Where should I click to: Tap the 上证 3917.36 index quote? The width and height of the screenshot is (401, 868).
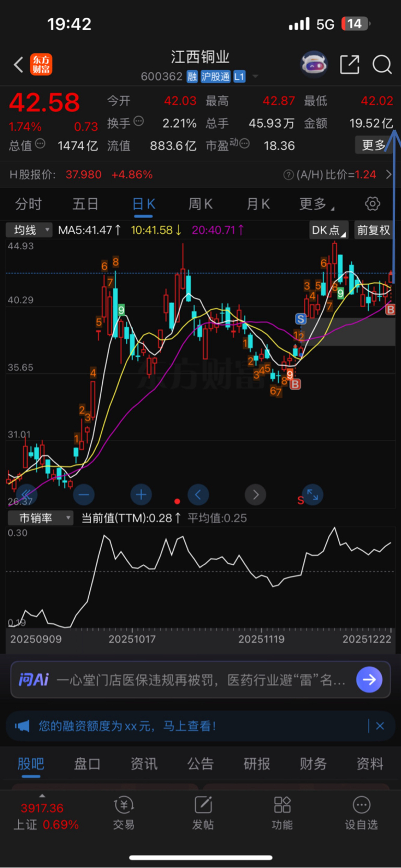tap(46, 816)
